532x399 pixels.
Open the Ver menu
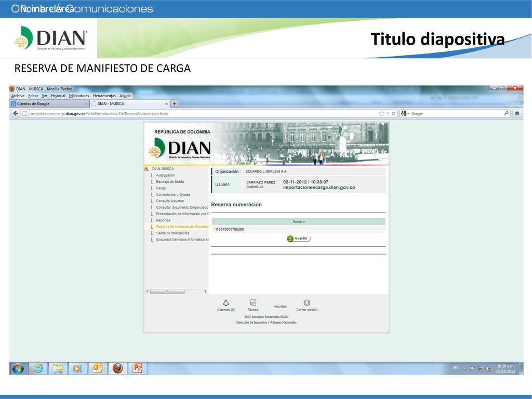coord(45,96)
